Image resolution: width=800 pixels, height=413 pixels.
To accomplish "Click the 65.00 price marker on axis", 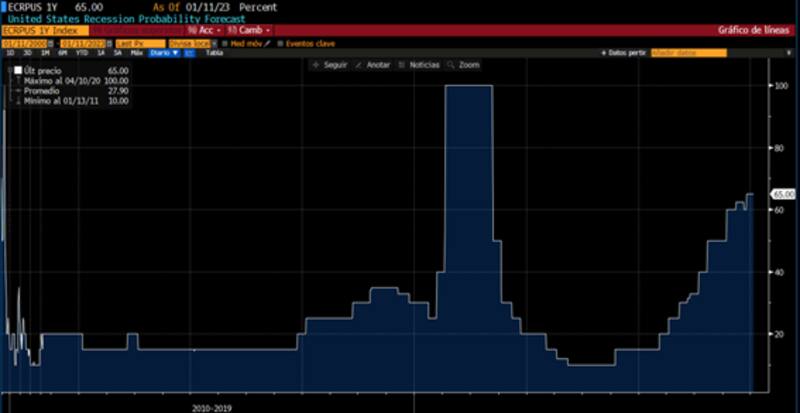I will click(x=783, y=193).
